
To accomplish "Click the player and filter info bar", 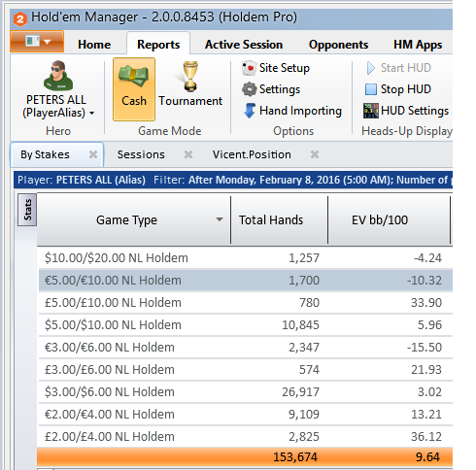I will tap(233, 180).
